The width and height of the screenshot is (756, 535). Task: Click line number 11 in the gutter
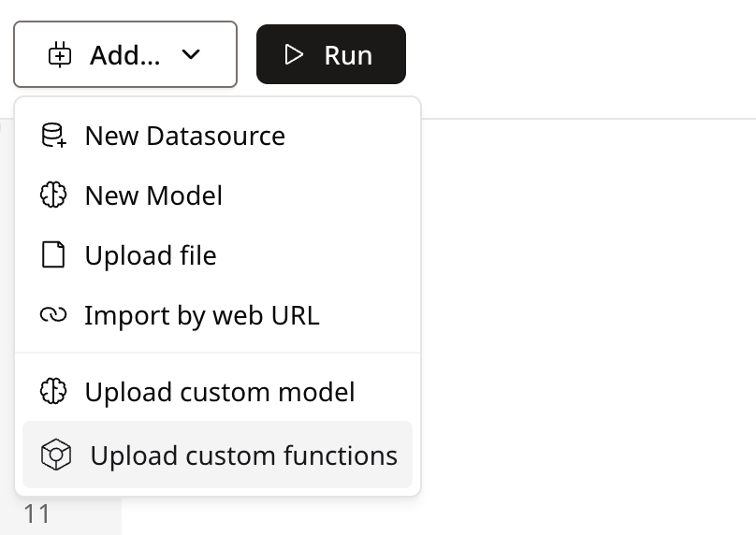point(36,513)
